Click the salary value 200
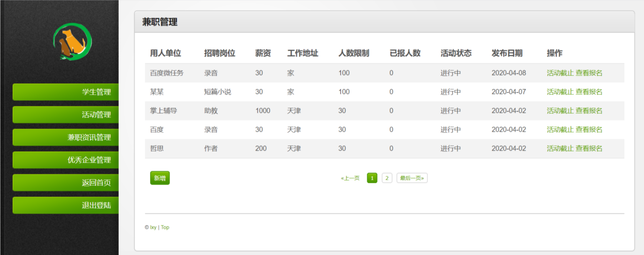The height and width of the screenshot is (255, 644). (261, 148)
